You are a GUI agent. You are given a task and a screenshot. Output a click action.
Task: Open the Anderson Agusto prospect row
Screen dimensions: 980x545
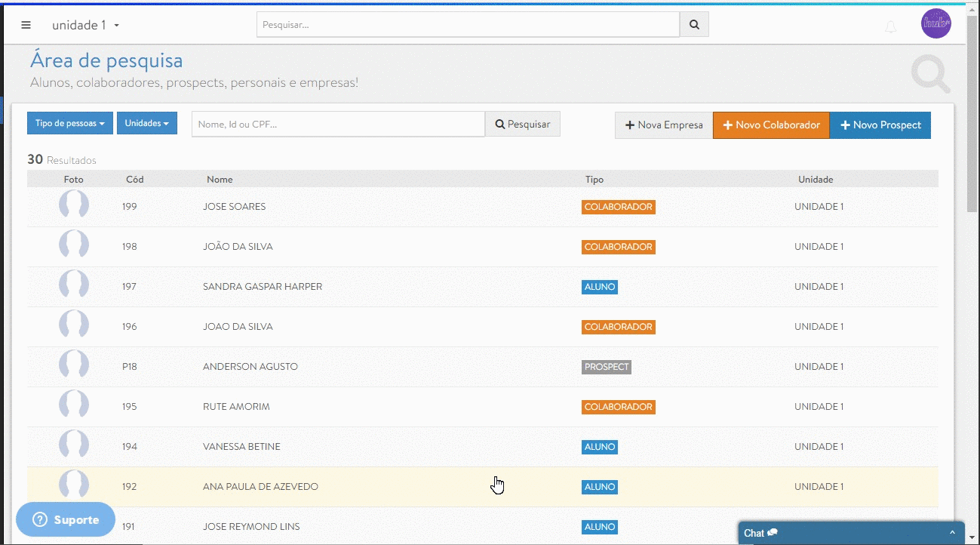click(x=250, y=367)
